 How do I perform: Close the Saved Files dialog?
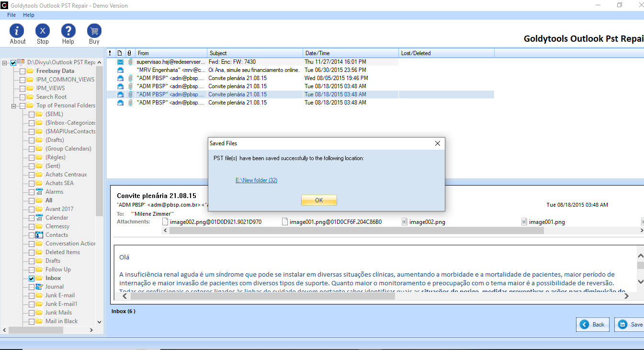pos(437,143)
